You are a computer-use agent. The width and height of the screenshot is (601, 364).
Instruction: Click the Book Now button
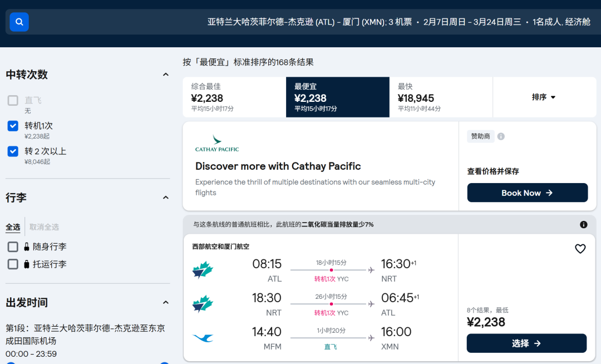527,193
